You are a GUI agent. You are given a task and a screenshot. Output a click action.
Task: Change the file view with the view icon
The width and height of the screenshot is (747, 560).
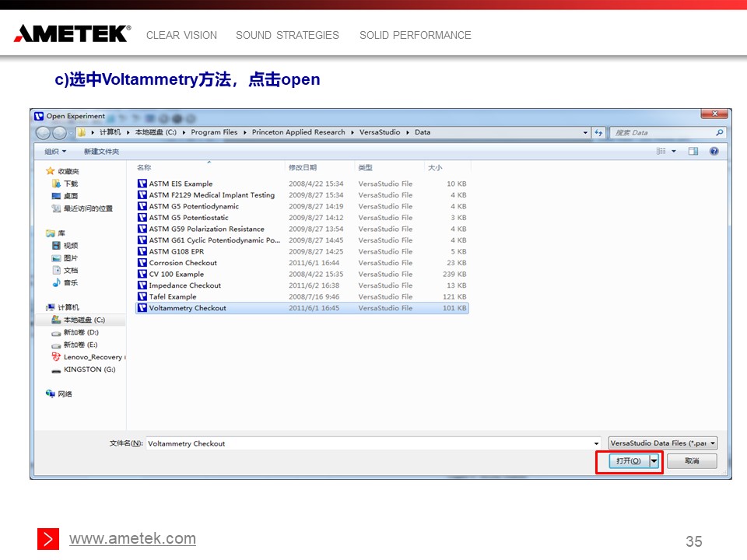661,152
